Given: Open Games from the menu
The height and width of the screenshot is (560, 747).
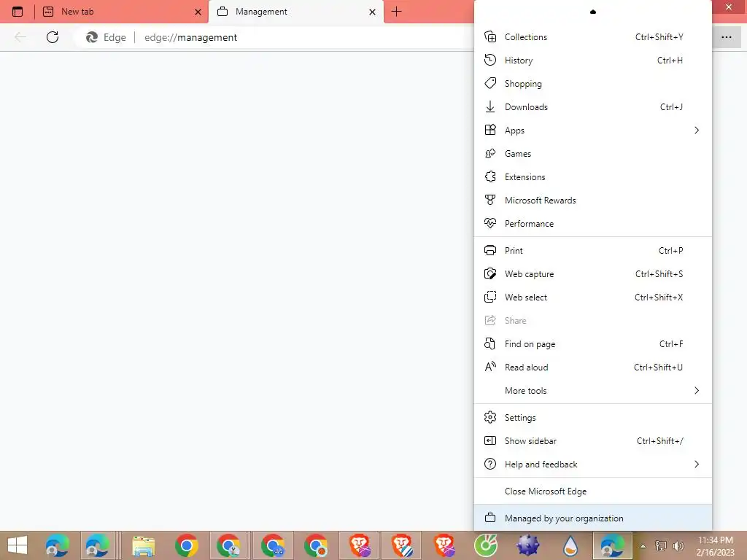Looking at the screenshot, I should click(592, 153).
